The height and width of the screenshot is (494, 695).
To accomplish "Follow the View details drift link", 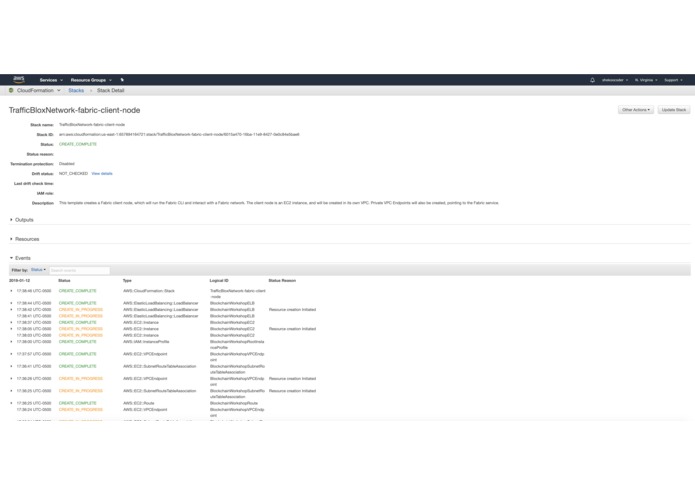I will (102, 174).
